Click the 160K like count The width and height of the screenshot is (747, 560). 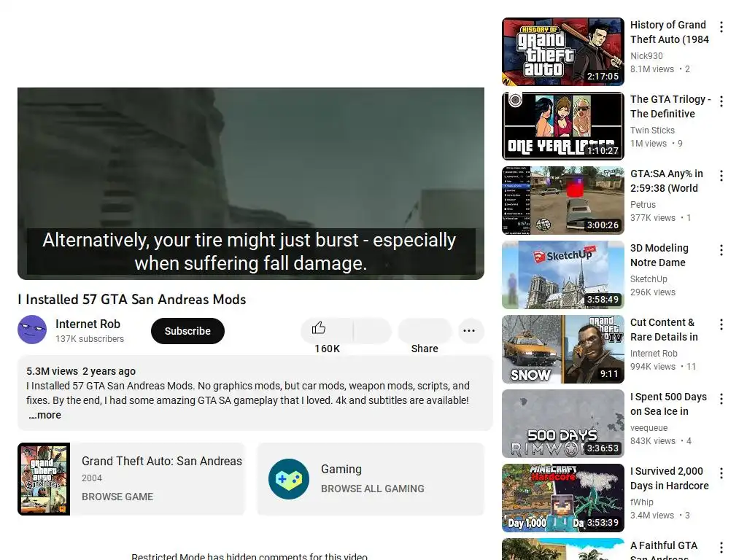pos(328,349)
